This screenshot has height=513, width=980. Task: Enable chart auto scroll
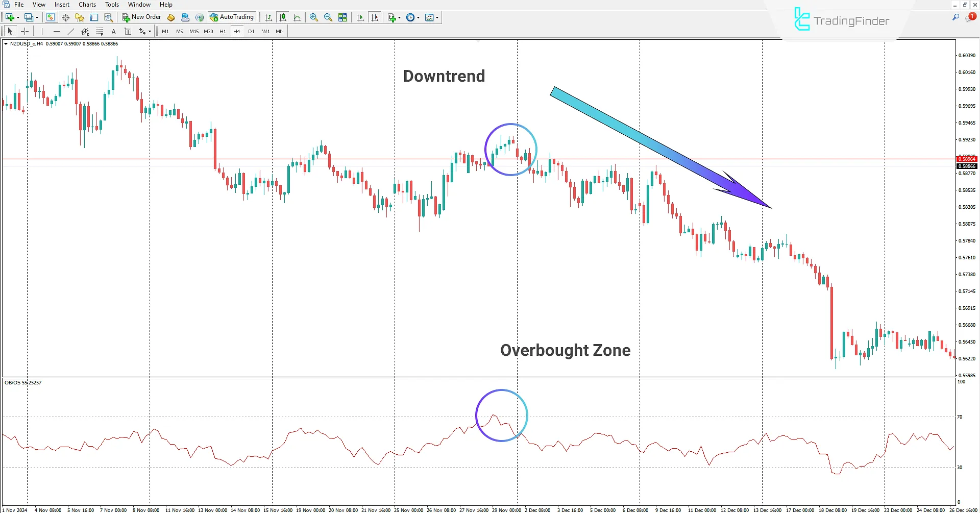click(360, 17)
